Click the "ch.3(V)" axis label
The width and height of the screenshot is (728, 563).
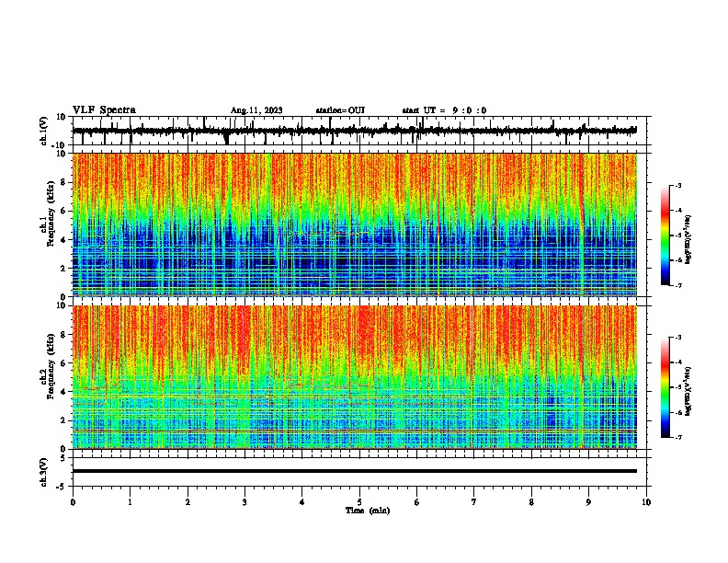click(44, 473)
